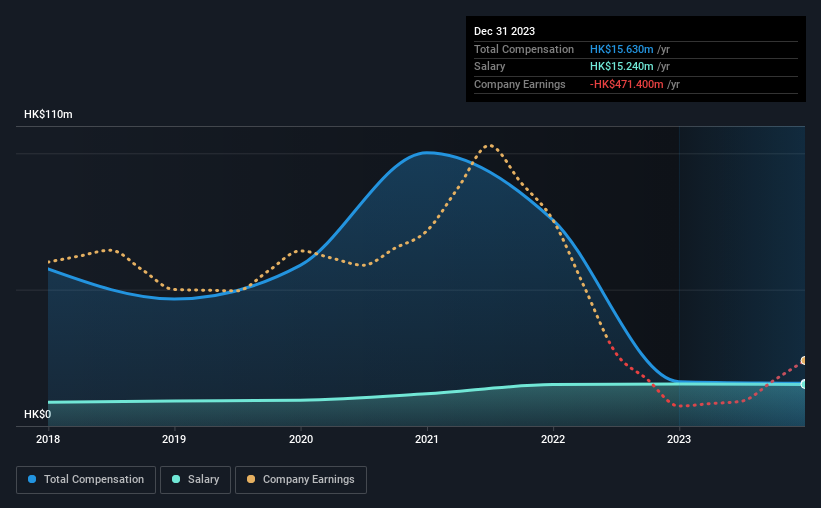The height and width of the screenshot is (508, 821).
Task: Toggle the Salary legend button
Action: pyautogui.click(x=195, y=480)
